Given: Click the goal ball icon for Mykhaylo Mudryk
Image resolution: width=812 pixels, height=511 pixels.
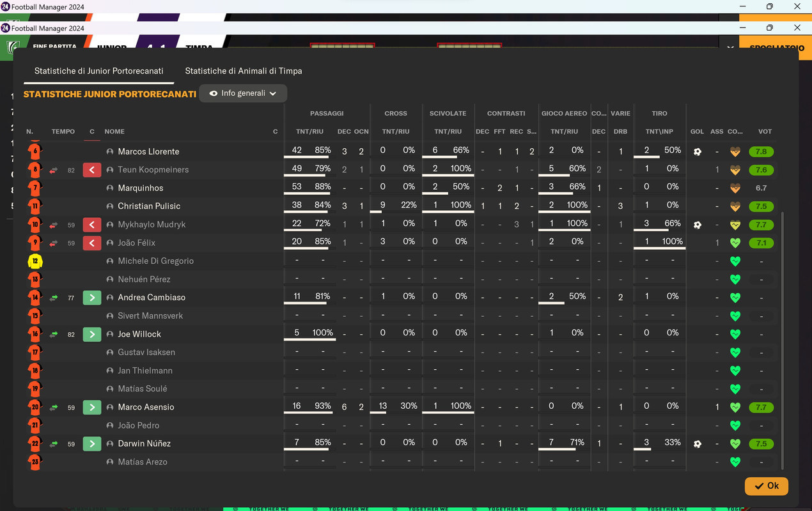Looking at the screenshot, I should point(698,225).
